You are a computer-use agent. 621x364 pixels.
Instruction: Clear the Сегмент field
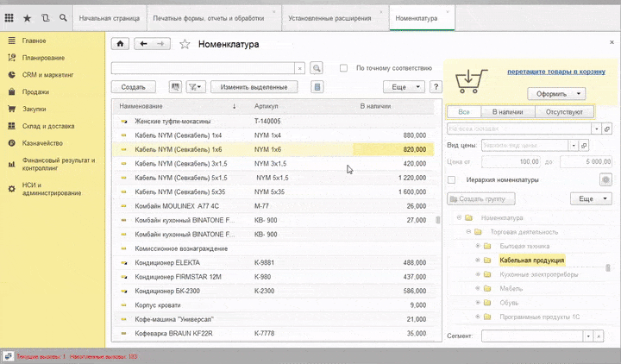pyautogui.click(x=599, y=336)
